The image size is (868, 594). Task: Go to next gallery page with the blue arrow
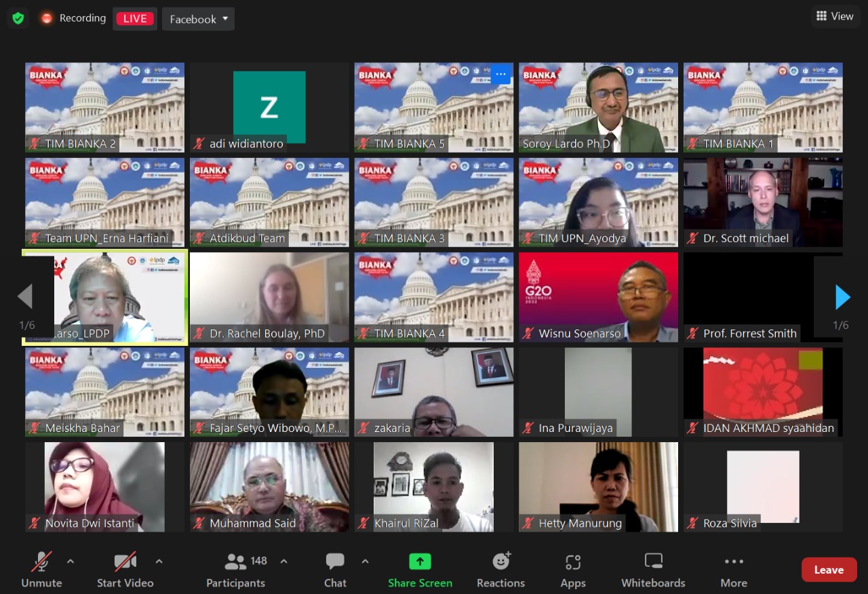842,297
